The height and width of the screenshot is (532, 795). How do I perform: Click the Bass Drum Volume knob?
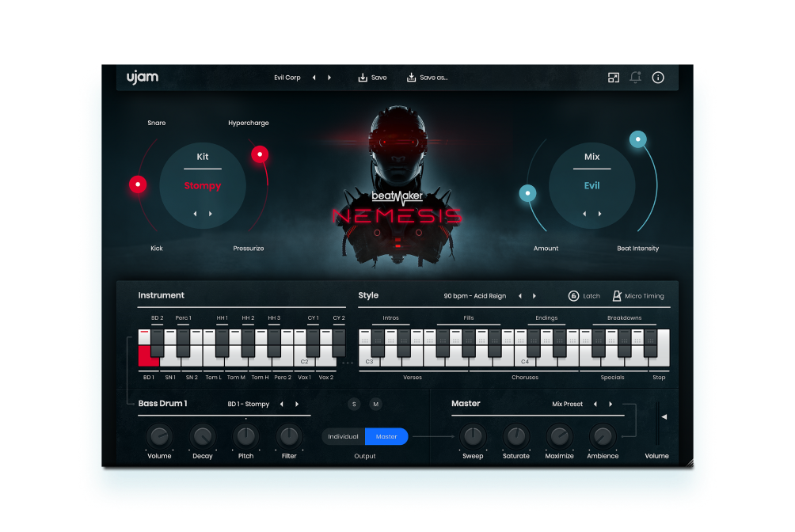[x=159, y=436]
